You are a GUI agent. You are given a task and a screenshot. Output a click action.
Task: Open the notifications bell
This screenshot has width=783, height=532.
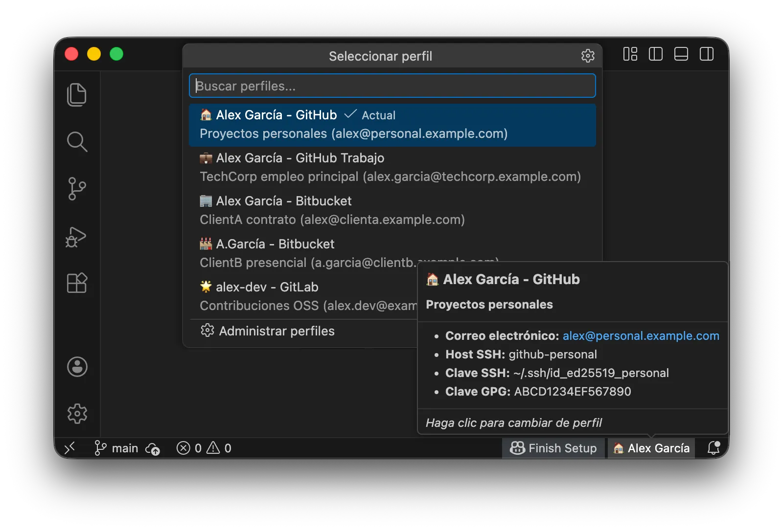click(x=714, y=448)
